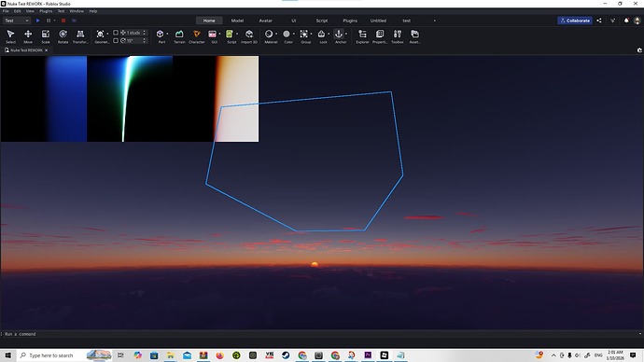Expand the Color dropdown arrow
Viewport: 644px width, 362px height.
point(294,34)
